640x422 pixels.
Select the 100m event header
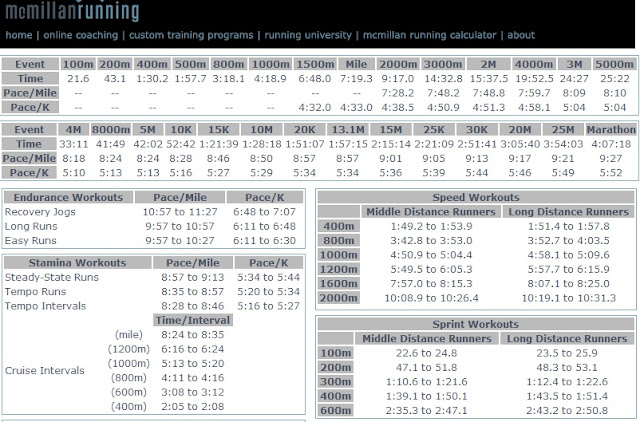click(78, 64)
